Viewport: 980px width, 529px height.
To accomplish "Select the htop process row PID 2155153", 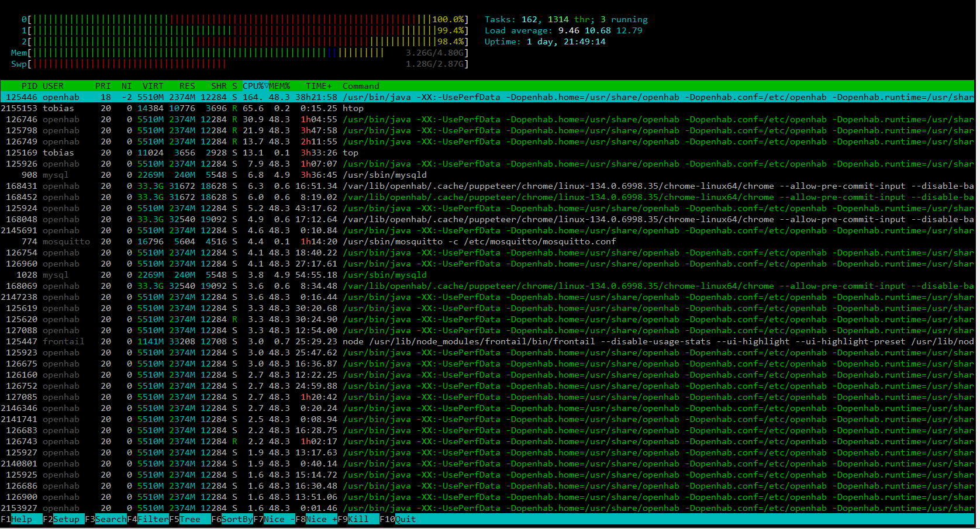I will click(487, 108).
